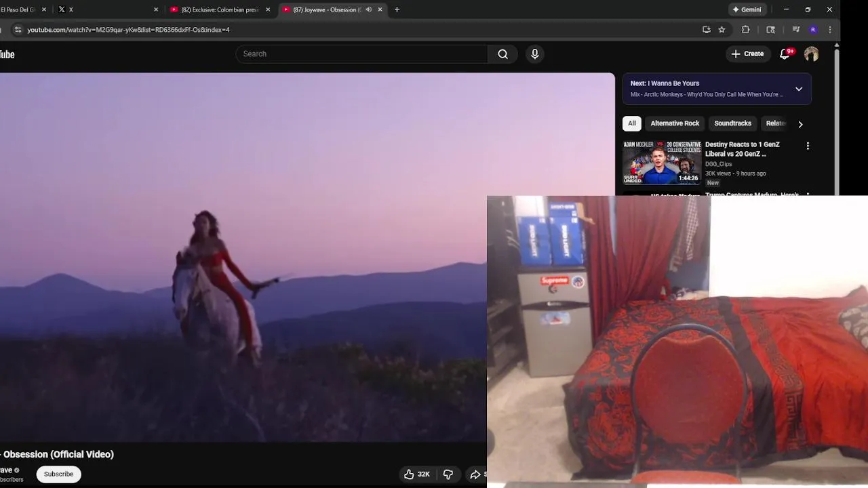868x488 pixels.
Task: Search with your voice microphone icon
Action: 535,54
